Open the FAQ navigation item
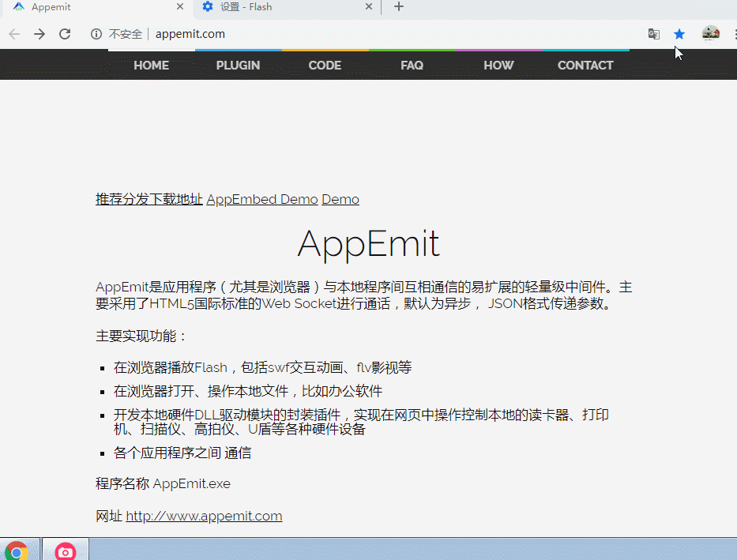 pyautogui.click(x=412, y=66)
